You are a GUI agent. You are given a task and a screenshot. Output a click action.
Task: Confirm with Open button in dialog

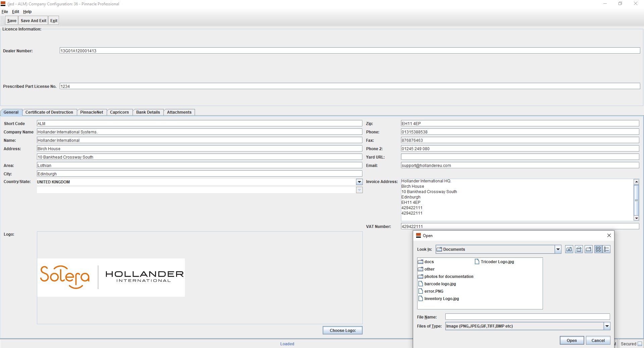pyautogui.click(x=572, y=340)
